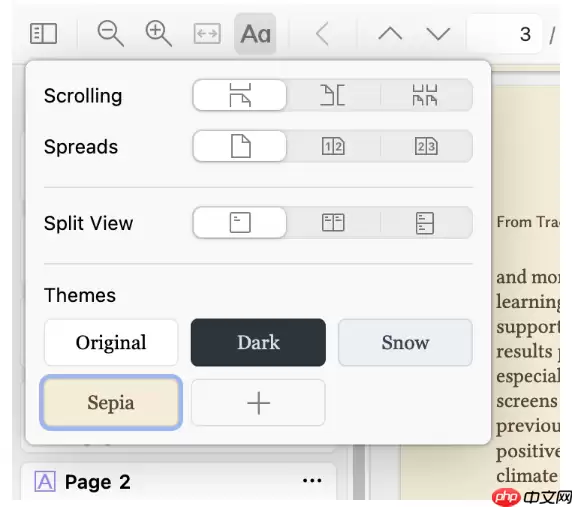Go to previous page with up chevron
The image size is (573, 507).
click(390, 34)
